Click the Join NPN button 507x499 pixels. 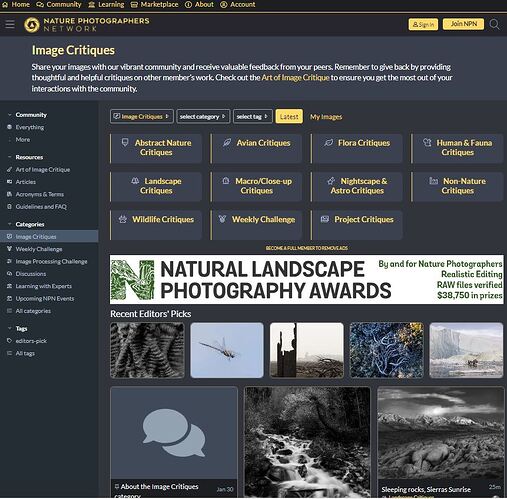pyautogui.click(x=463, y=24)
